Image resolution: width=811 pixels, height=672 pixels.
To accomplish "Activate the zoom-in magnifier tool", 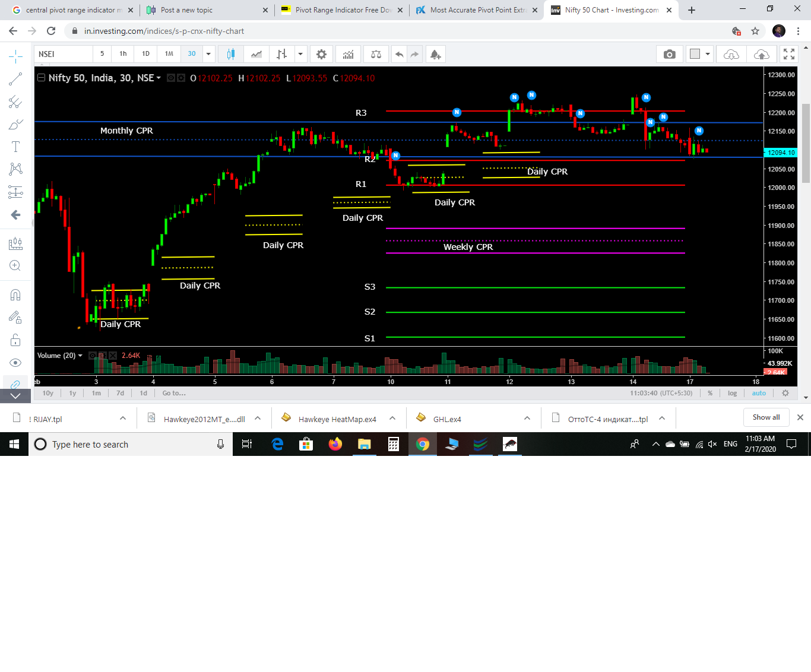I will (15, 265).
